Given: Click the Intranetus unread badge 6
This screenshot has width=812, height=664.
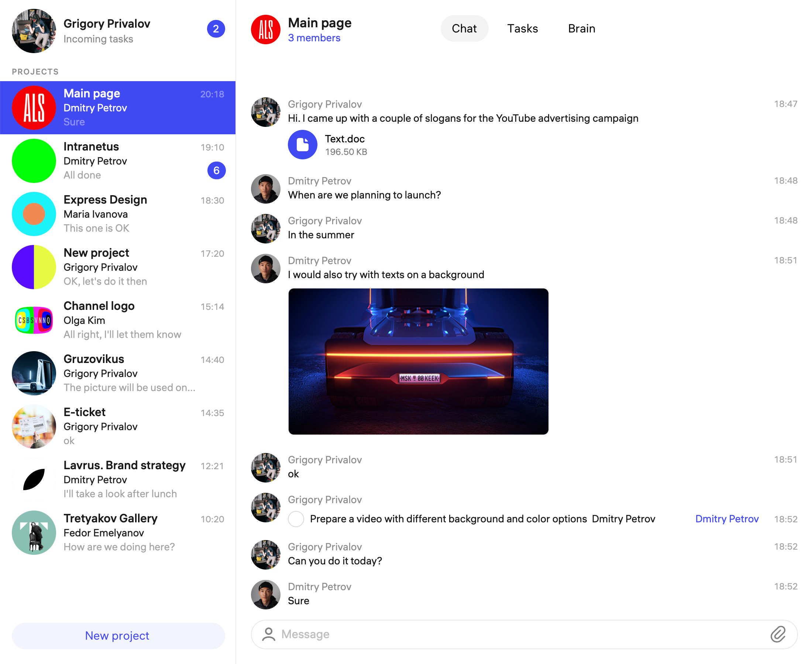Looking at the screenshot, I should pyautogui.click(x=216, y=170).
